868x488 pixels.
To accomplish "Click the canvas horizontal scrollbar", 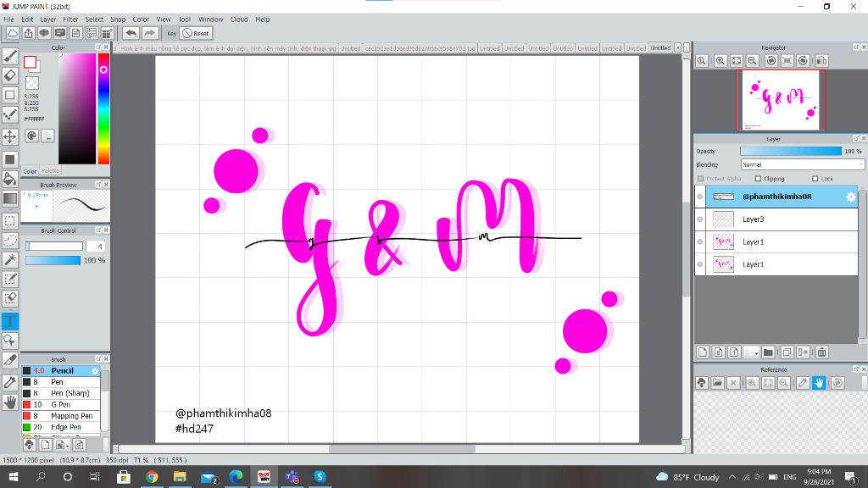I will tap(402, 449).
